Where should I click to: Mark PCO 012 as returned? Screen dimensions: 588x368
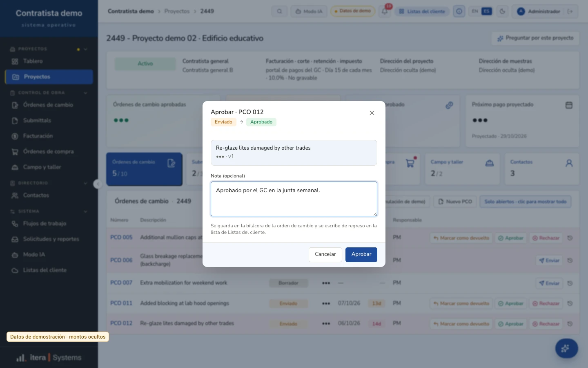461,324
